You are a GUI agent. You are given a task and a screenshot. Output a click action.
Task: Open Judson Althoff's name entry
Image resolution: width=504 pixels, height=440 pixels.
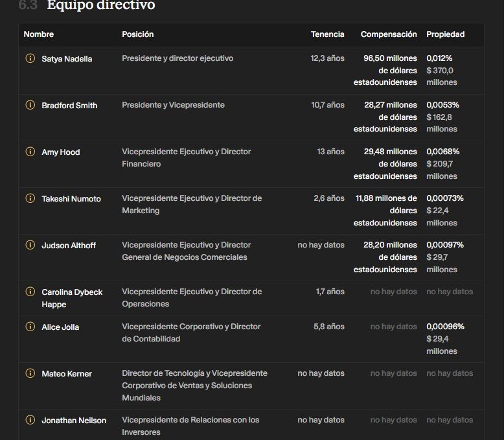coord(69,246)
